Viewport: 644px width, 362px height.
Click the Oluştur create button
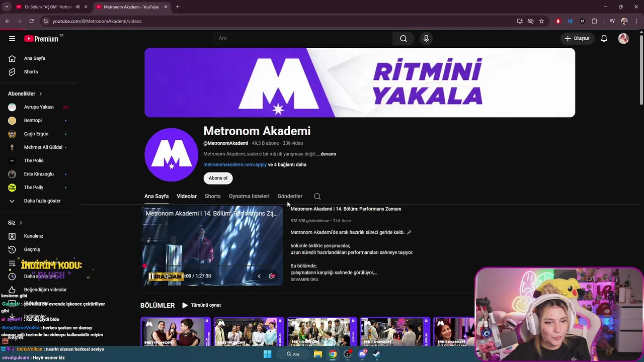[x=577, y=39]
